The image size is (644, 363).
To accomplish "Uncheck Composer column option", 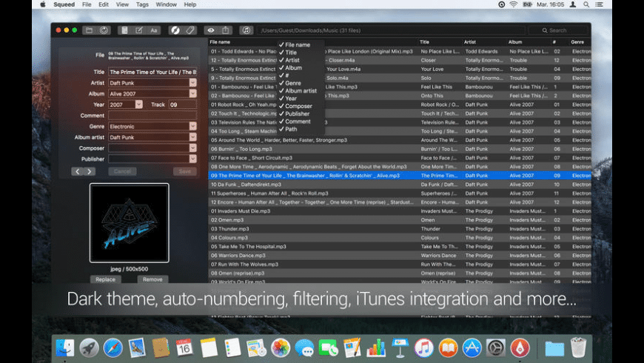I will point(295,106).
